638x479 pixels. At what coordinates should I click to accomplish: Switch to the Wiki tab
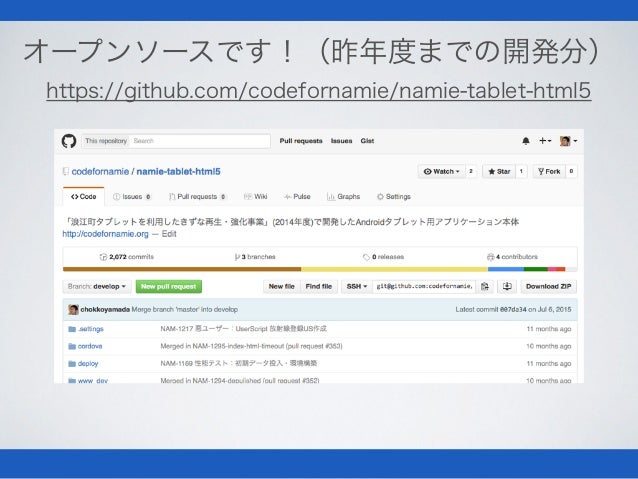[x=256, y=197]
